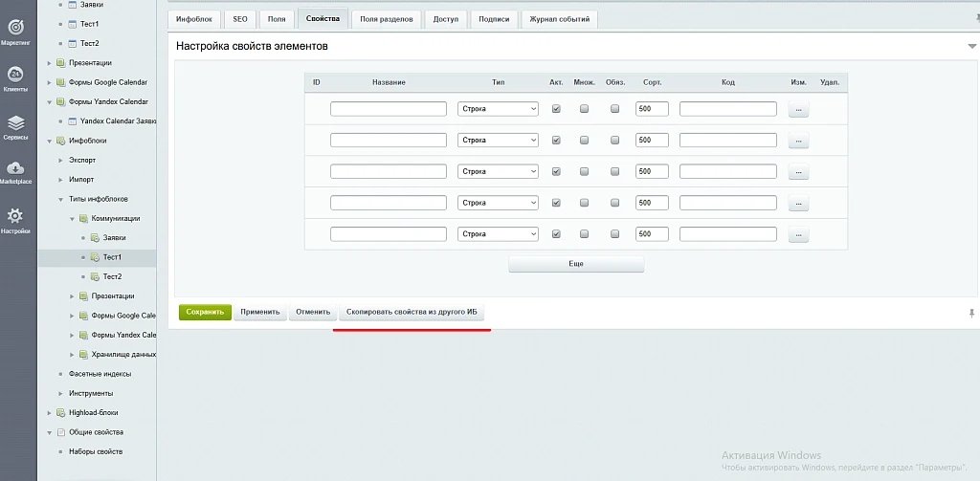Select Тест2 under Коммуникации in tree
This screenshot has width=980, height=481.
point(113,276)
